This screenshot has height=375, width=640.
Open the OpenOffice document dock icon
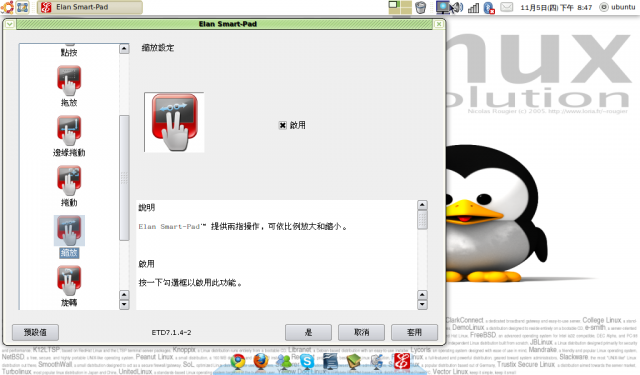click(330, 361)
